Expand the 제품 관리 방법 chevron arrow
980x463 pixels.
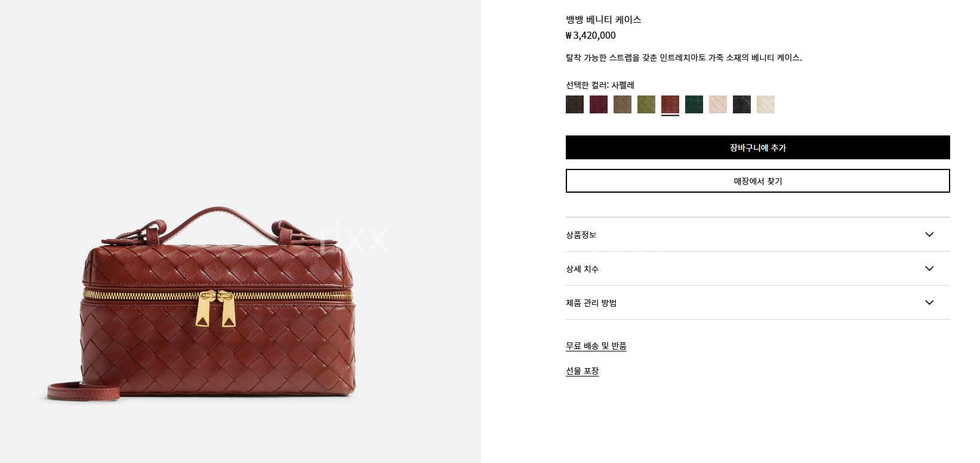tap(929, 303)
